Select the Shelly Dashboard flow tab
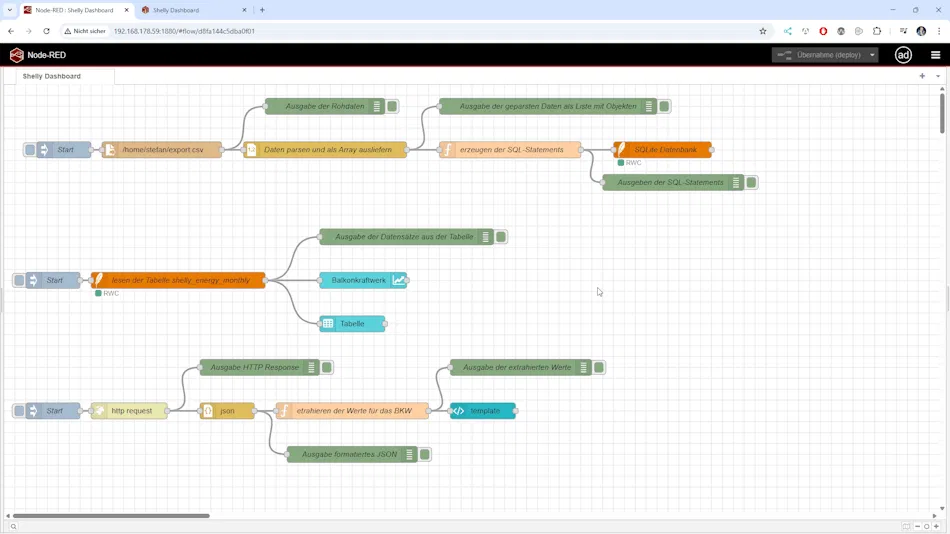 [x=52, y=76]
